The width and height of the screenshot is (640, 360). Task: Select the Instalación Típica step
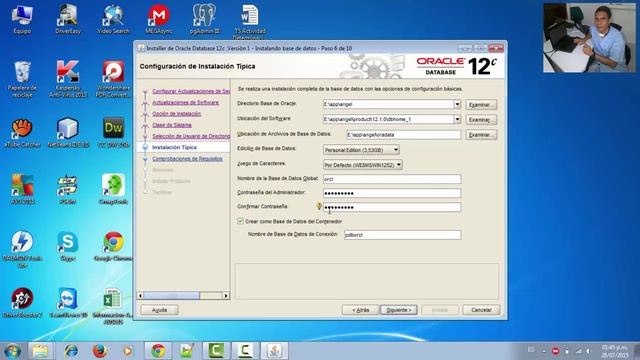click(x=174, y=147)
